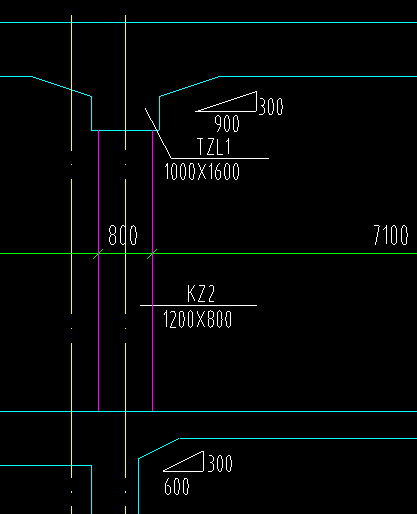The width and height of the screenshot is (417, 514).
Task: Click the 1200X800 column size text
Action: (198, 319)
